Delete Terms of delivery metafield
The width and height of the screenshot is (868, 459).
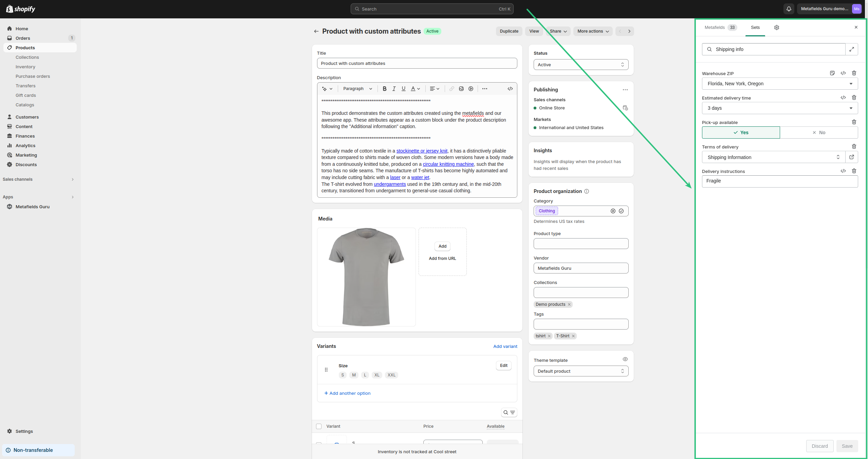[x=854, y=146]
